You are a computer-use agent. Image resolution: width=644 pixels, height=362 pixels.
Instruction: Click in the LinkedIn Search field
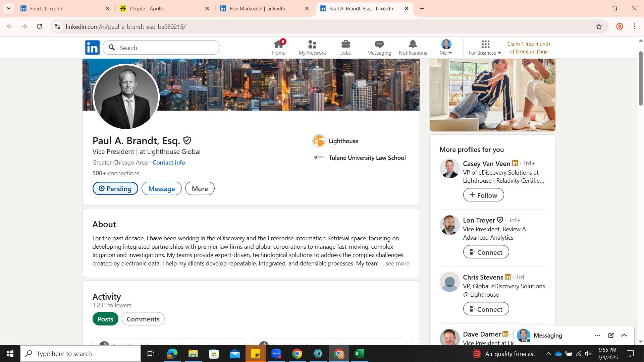[161, 48]
